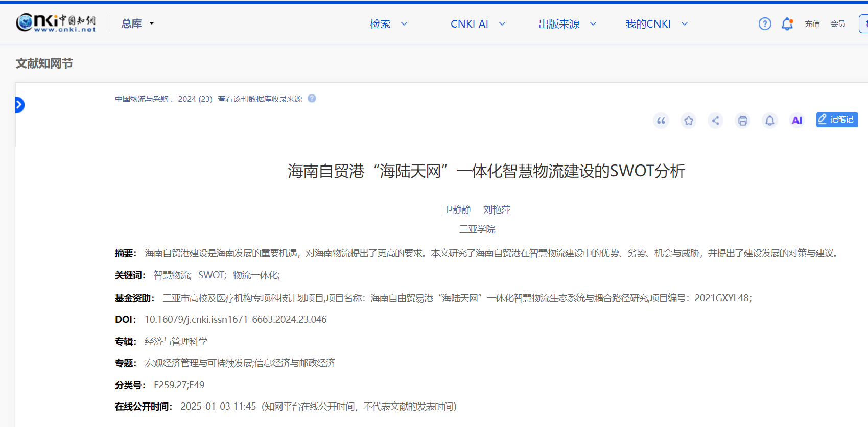The width and height of the screenshot is (868, 427).
Task: Click the share icon
Action: coord(715,121)
